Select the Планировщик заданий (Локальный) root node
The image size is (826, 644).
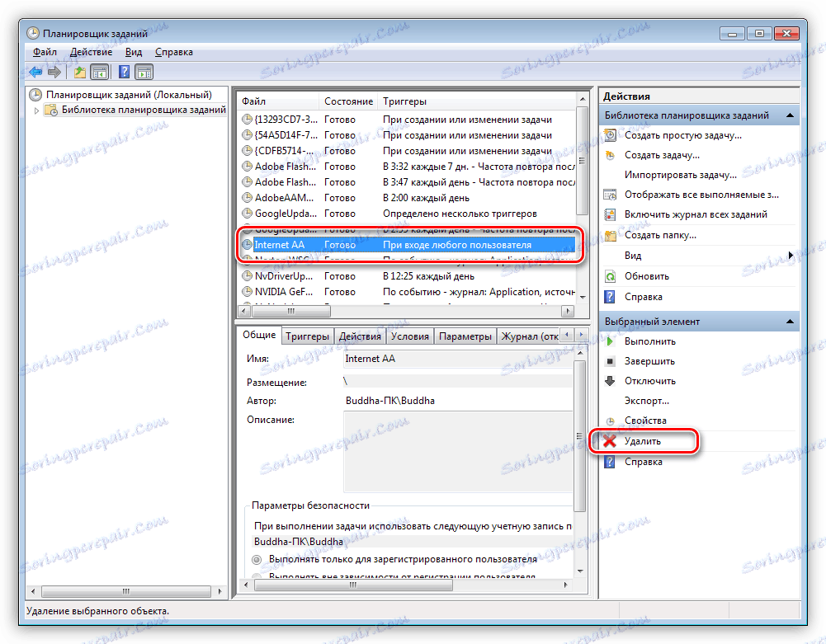[x=129, y=95]
